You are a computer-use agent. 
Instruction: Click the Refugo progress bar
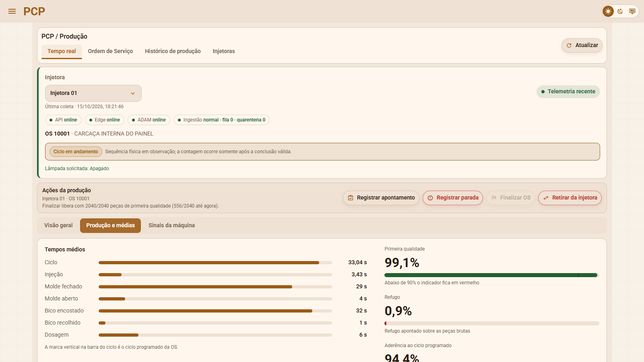(x=492, y=323)
